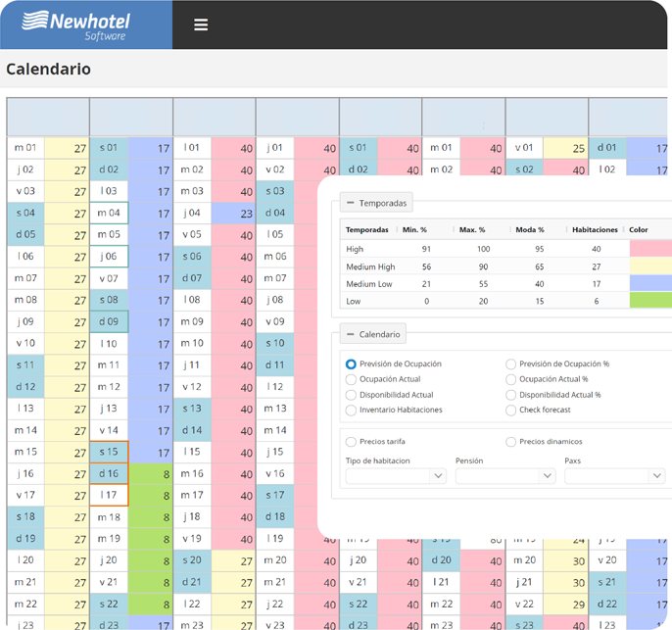Select Disponibilidad Actual % option
Viewport: 672px width, 630px height.
(x=510, y=395)
